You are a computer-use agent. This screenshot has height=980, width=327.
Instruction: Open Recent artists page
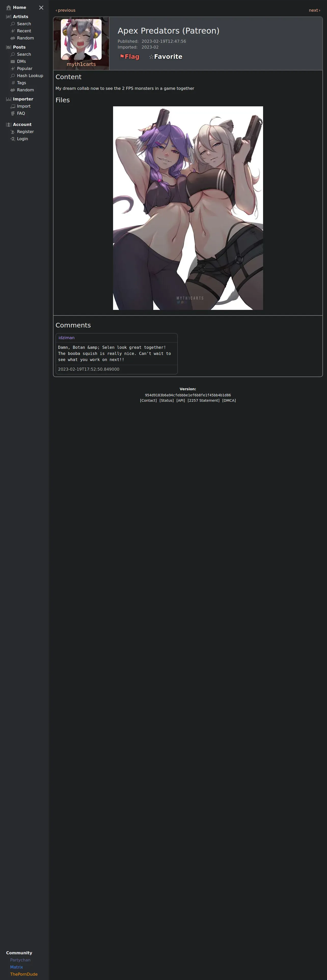[24, 31]
